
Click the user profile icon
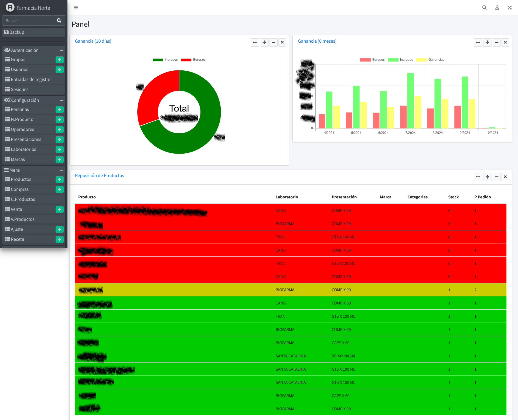click(x=497, y=8)
